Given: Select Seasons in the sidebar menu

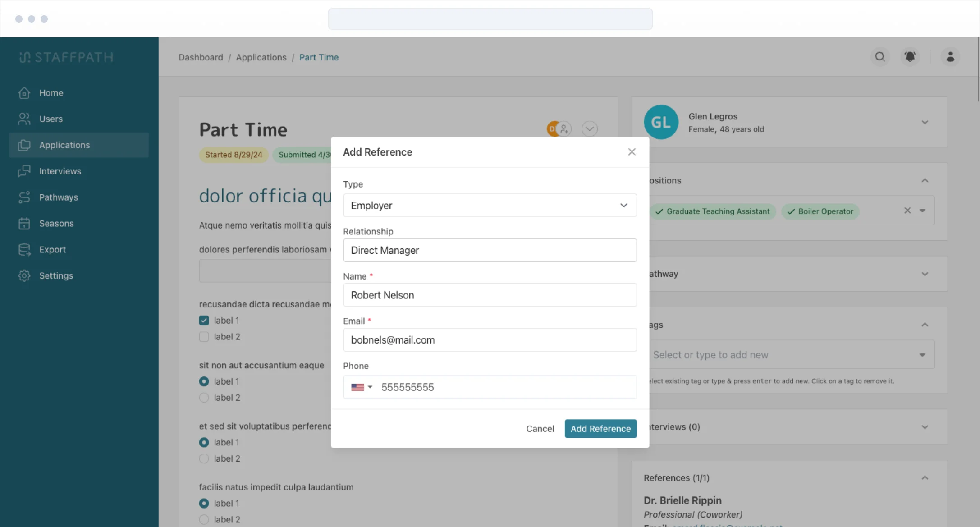Looking at the screenshot, I should click(56, 224).
